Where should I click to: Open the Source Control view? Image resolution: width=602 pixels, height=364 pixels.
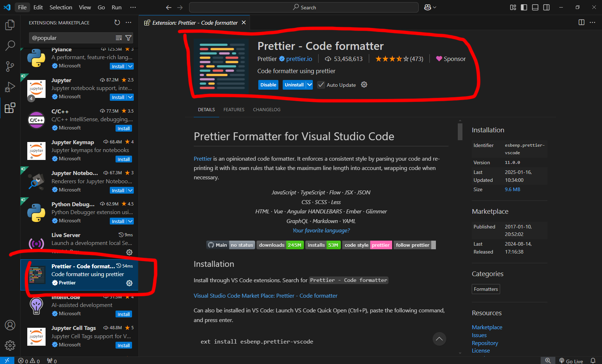click(x=10, y=66)
